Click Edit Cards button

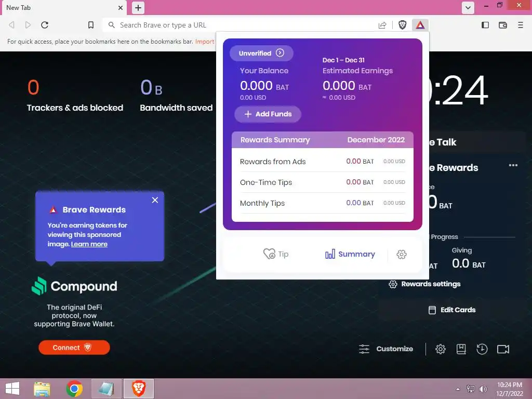coord(452,310)
